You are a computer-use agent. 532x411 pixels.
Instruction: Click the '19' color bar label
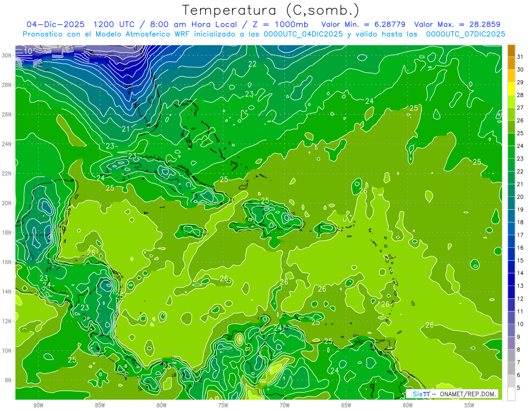click(x=520, y=209)
